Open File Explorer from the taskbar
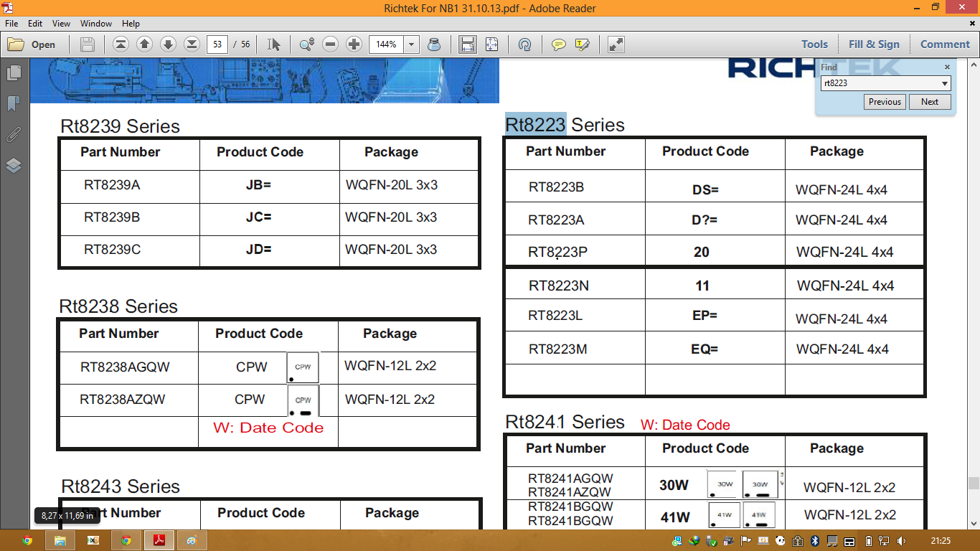 (60, 540)
